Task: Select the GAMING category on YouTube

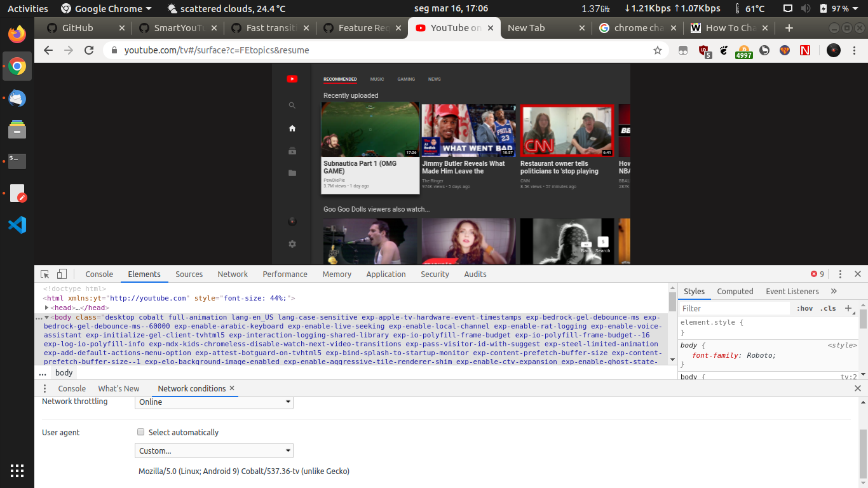Action: 406,79
